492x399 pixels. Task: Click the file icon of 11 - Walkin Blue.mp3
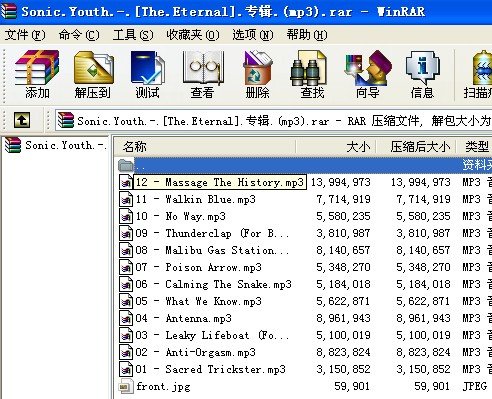(x=126, y=199)
